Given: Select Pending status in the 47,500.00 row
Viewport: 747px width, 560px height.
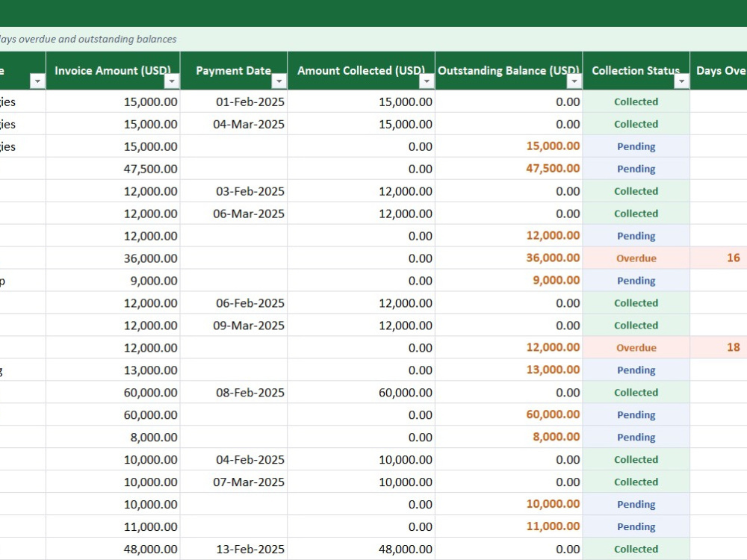Looking at the screenshot, I should click(x=636, y=169).
